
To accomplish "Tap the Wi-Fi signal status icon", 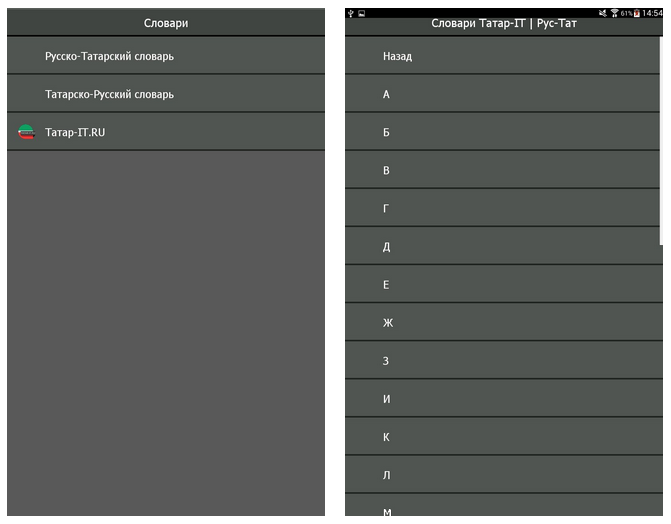I will [614, 13].
